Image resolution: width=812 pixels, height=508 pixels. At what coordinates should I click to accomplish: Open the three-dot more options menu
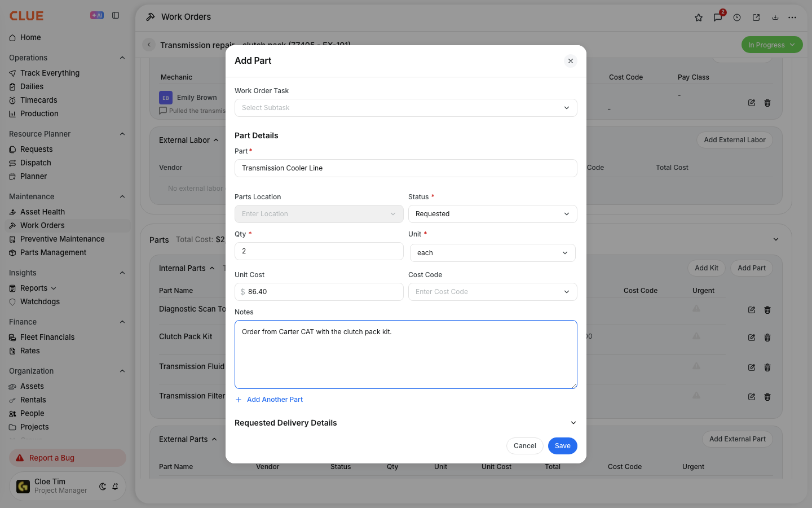[x=792, y=17]
